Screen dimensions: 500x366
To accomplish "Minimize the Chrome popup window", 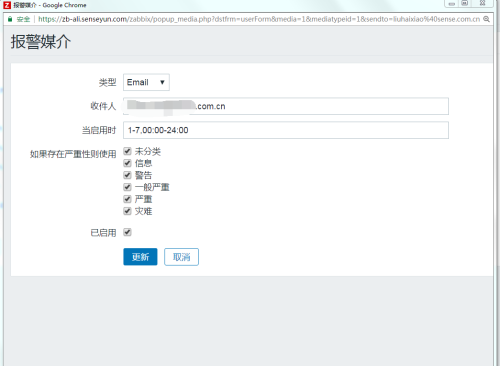I will pos(452,4).
